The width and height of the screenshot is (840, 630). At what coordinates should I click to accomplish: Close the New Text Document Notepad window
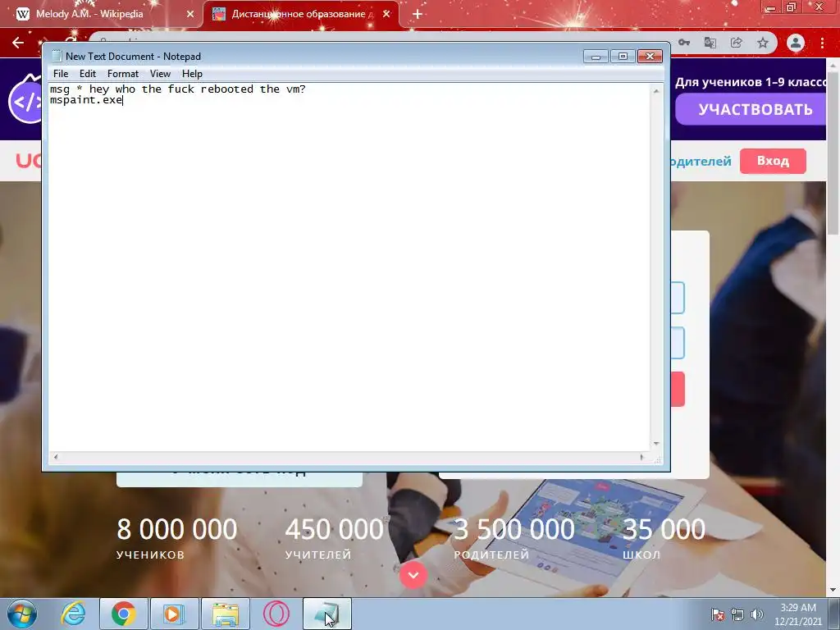tap(650, 57)
